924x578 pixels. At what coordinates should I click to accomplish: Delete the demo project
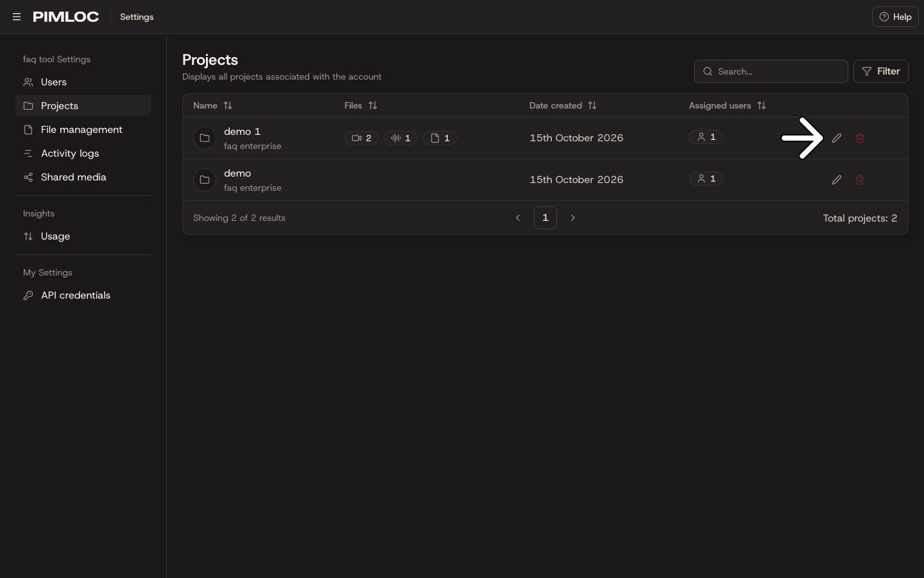click(x=860, y=180)
